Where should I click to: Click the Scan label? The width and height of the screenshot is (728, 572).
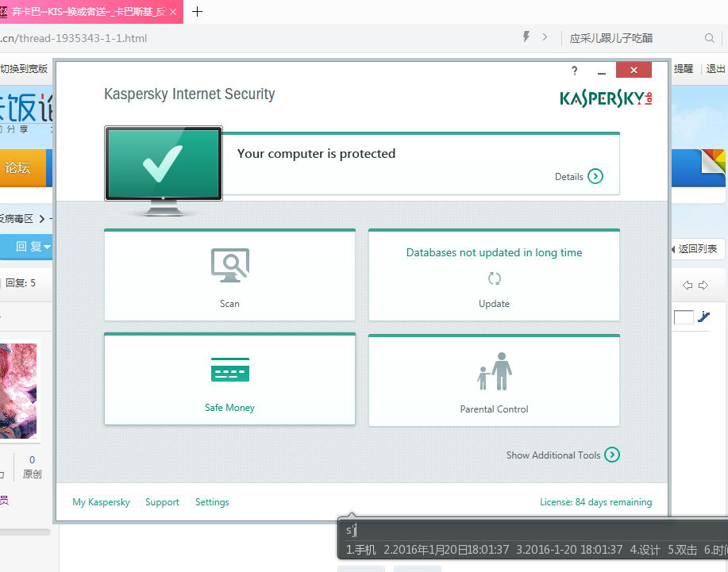point(229,303)
